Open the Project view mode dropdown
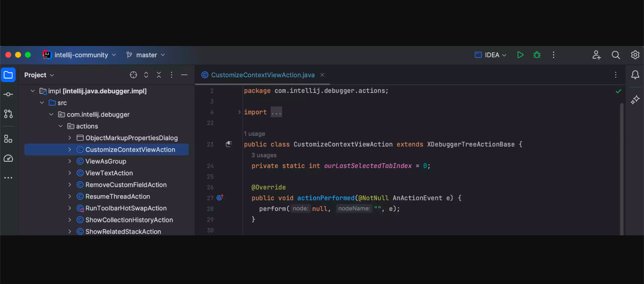 point(39,75)
